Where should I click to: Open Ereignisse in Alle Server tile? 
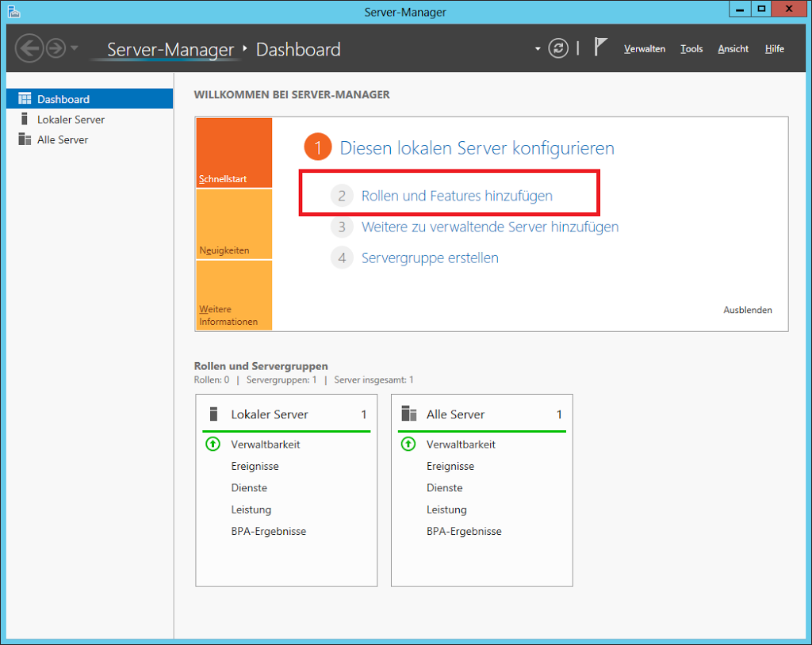pyautogui.click(x=450, y=467)
